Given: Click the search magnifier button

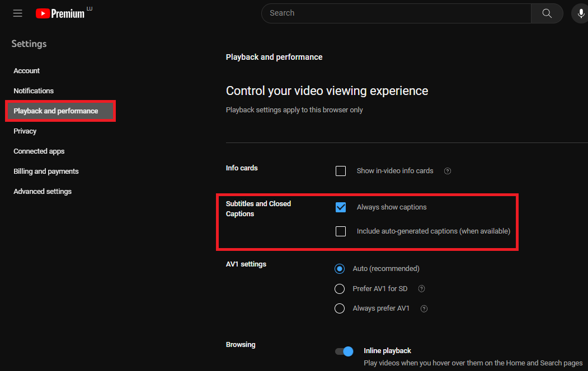Looking at the screenshot, I should point(547,13).
